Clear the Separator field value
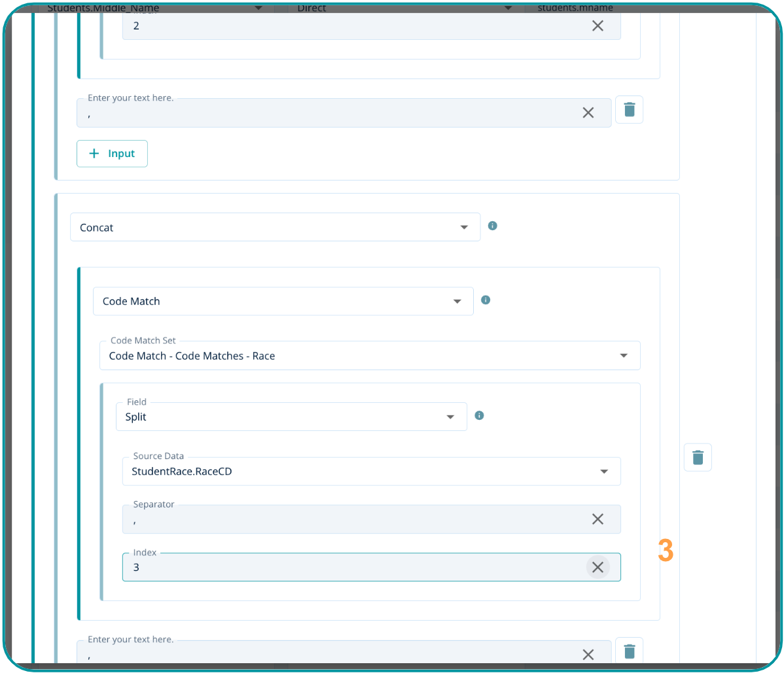 [597, 519]
